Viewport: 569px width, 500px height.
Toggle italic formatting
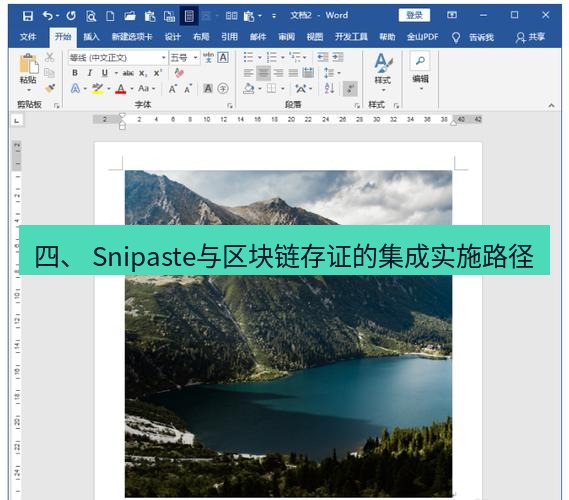(90, 73)
